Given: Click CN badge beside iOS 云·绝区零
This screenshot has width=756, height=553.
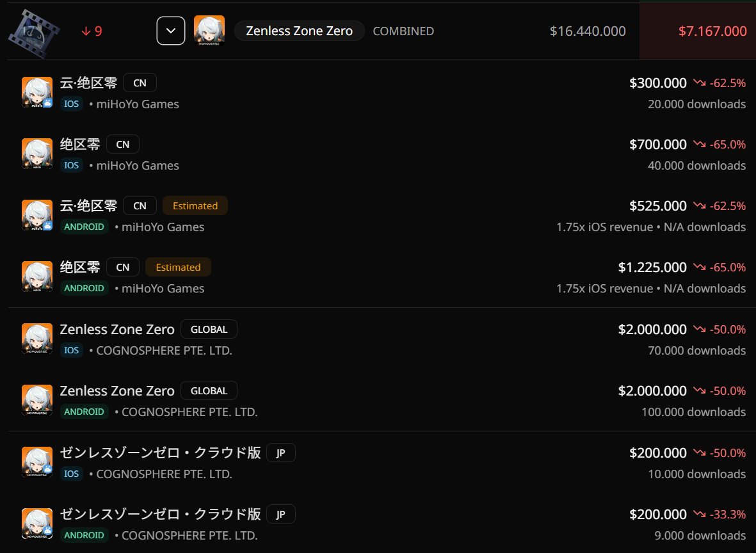Looking at the screenshot, I should coord(140,83).
